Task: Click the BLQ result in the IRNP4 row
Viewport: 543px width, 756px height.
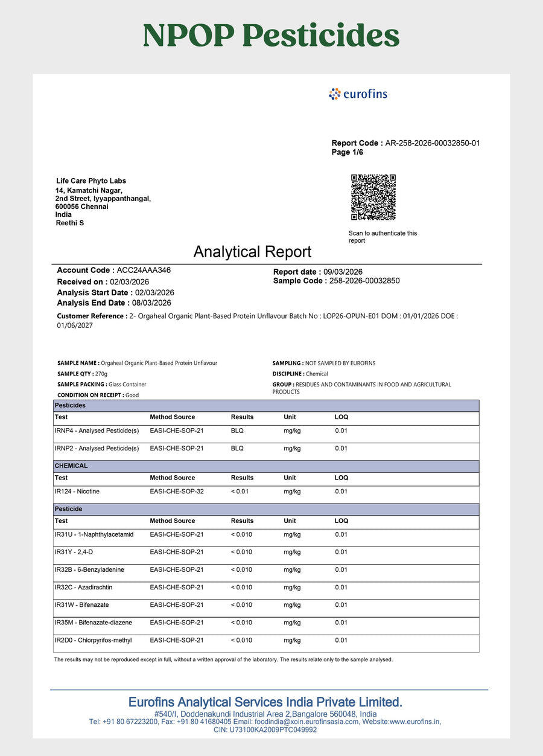Action: [237, 431]
